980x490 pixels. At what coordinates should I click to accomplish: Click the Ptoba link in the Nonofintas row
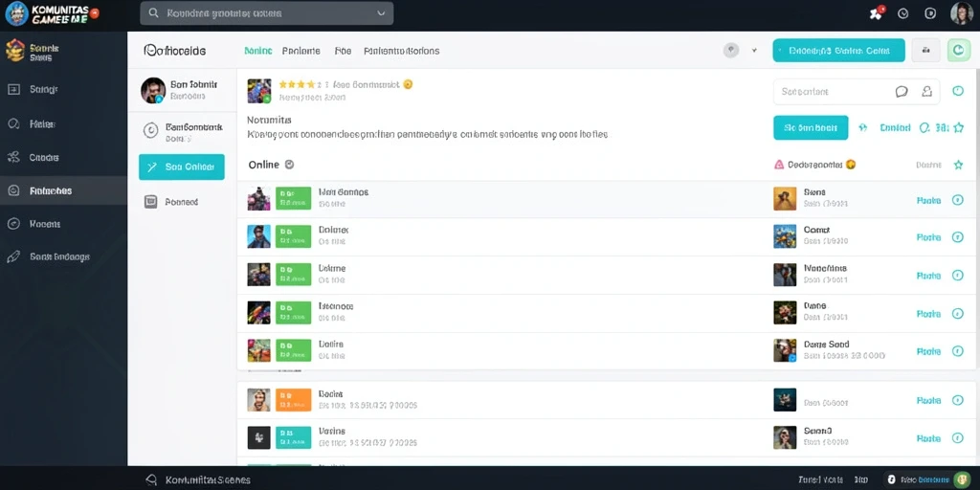928,276
